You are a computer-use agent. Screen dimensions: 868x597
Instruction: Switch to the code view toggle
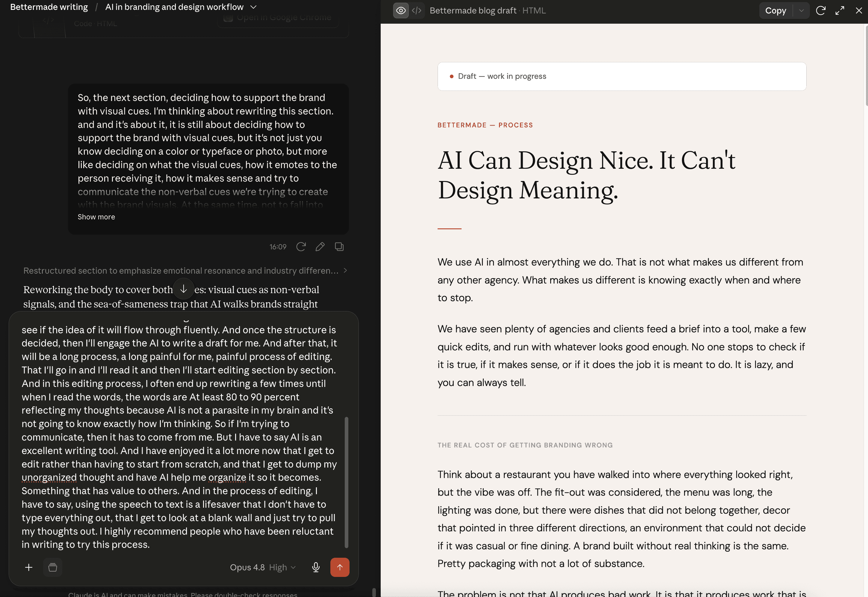[416, 10]
